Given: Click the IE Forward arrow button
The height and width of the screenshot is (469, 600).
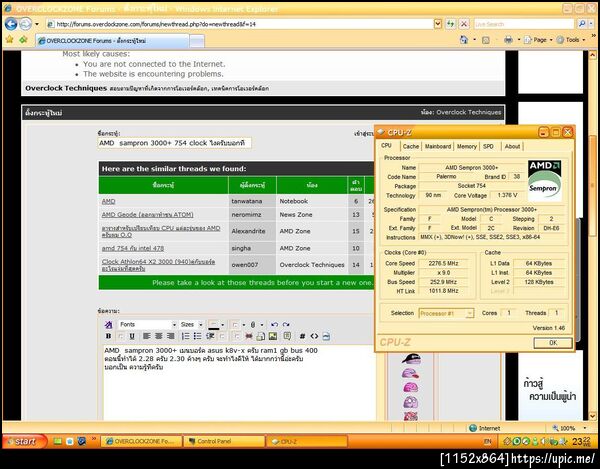Looking at the screenshot, I should [x=26, y=24].
